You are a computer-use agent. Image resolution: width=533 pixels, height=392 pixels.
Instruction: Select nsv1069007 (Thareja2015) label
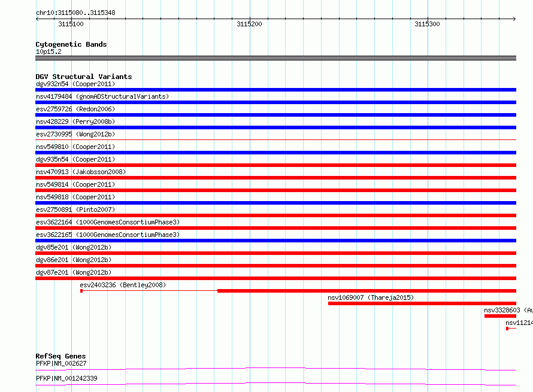pyautogui.click(x=371, y=297)
